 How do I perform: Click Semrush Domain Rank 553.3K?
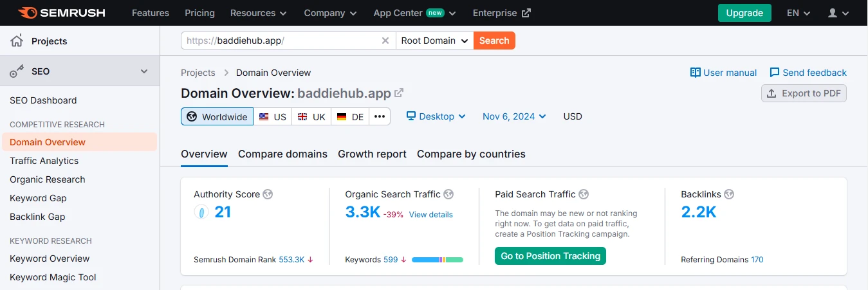291,260
